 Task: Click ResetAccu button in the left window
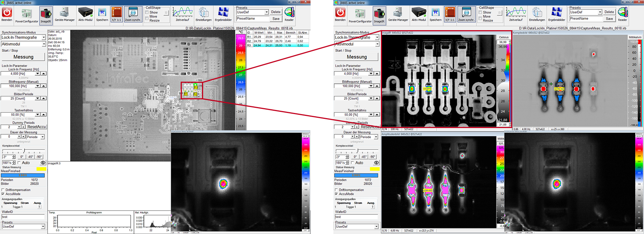36,127
